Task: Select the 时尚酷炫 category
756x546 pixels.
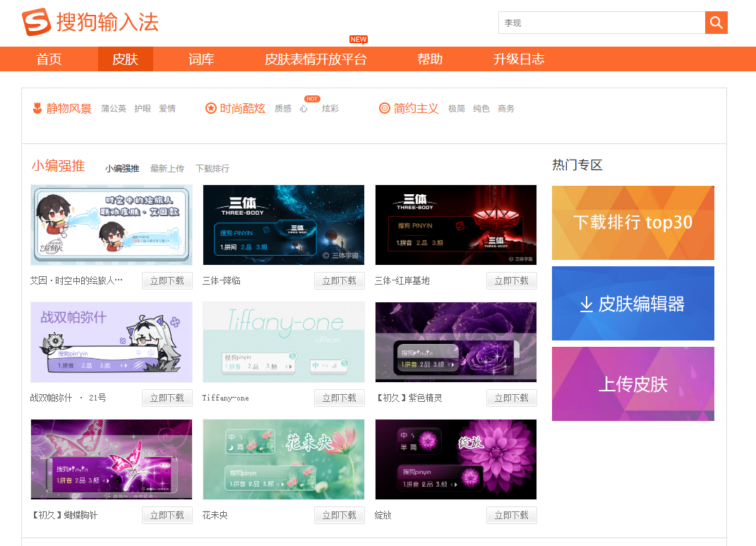Action: (243, 109)
